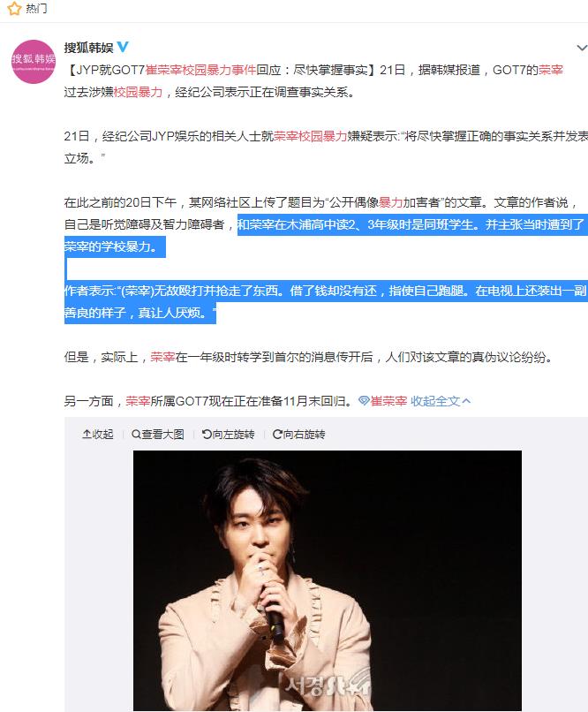Click the red 暴力 keyword in 公开偶像 title
The height and width of the screenshot is (712, 588).
[390, 202]
